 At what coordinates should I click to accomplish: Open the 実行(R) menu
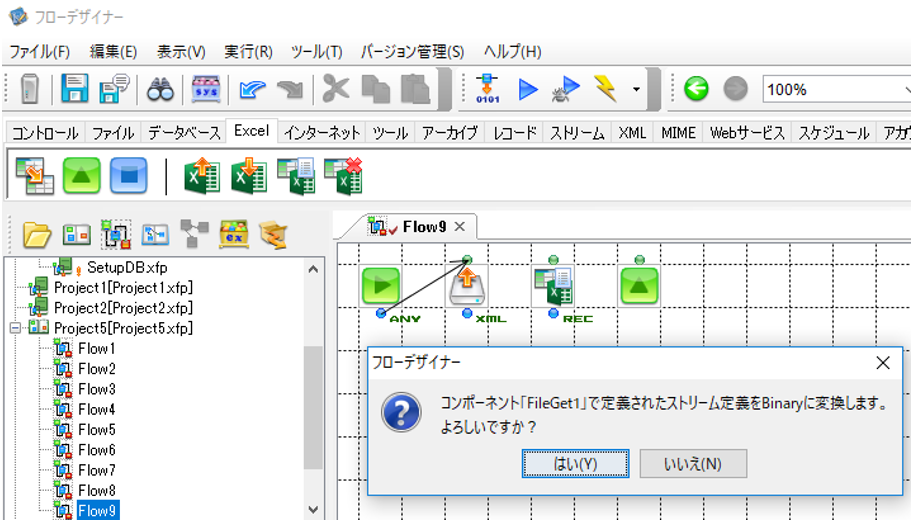[248, 52]
